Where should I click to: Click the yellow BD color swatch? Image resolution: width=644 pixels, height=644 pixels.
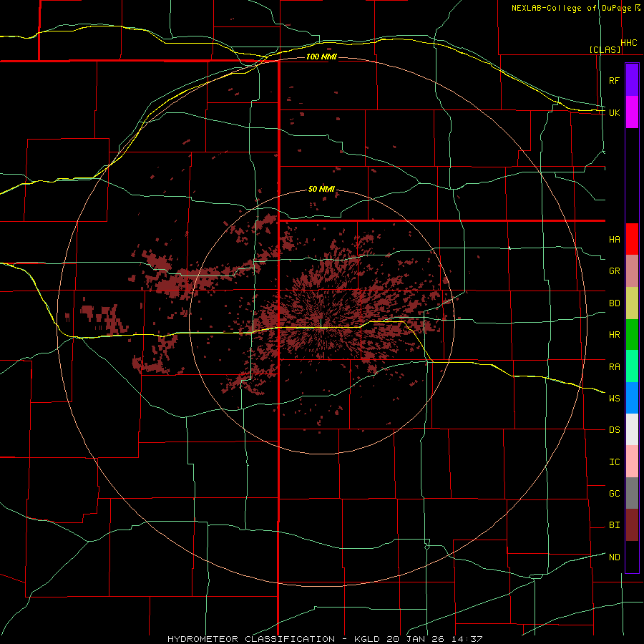point(632,303)
